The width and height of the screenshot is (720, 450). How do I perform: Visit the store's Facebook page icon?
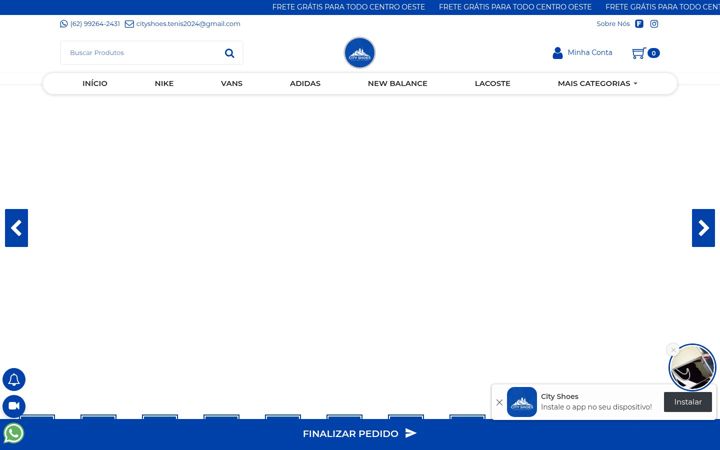click(x=639, y=24)
